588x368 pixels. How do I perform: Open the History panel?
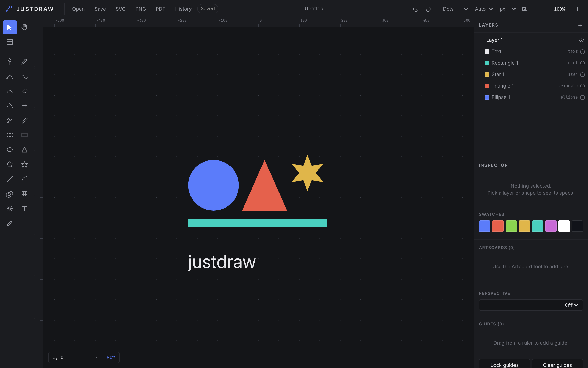[x=183, y=9]
